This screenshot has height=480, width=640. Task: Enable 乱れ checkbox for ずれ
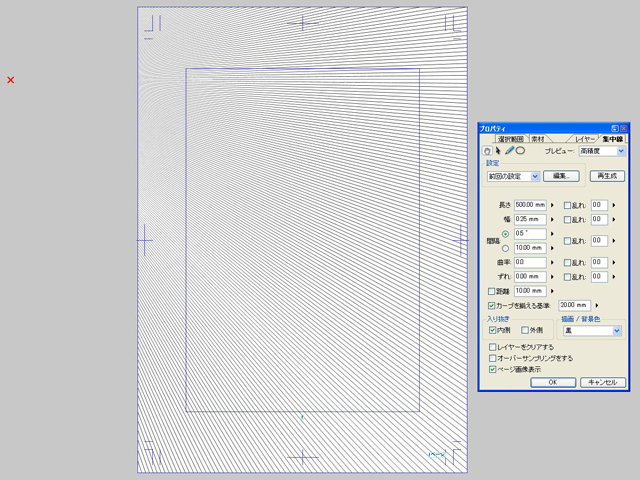(x=567, y=277)
